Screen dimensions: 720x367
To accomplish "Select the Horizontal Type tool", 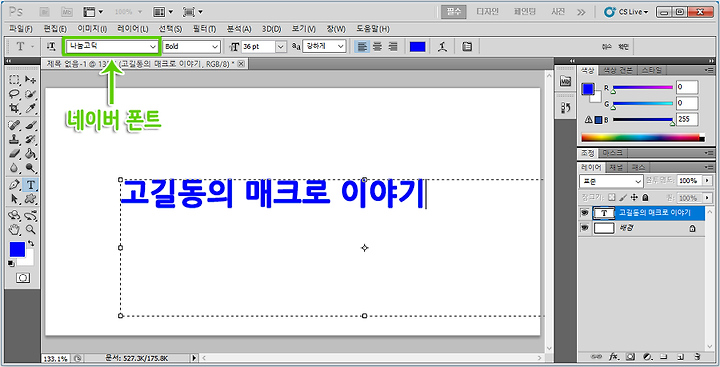I will click(x=31, y=185).
